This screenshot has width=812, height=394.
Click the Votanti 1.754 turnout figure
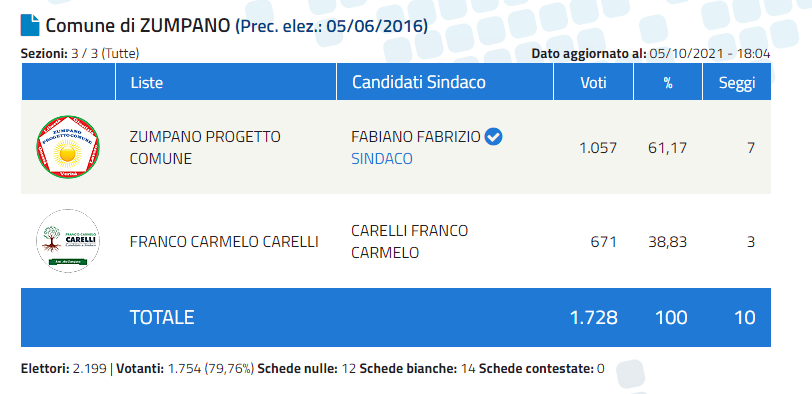point(185,369)
